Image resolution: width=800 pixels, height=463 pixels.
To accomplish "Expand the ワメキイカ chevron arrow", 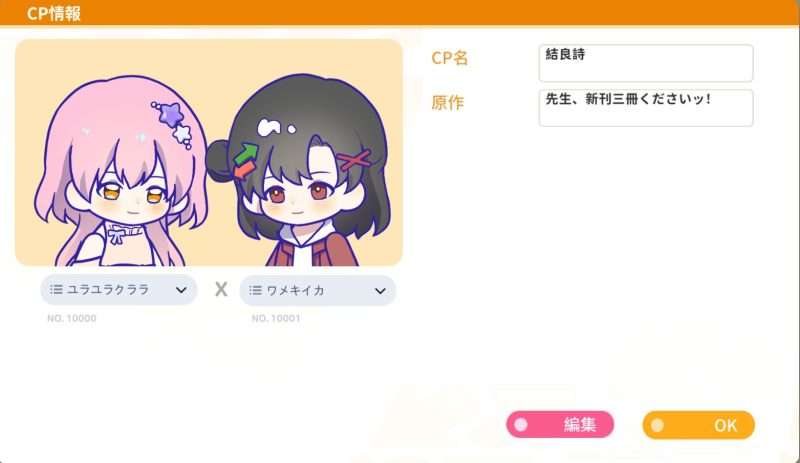I will pos(380,291).
